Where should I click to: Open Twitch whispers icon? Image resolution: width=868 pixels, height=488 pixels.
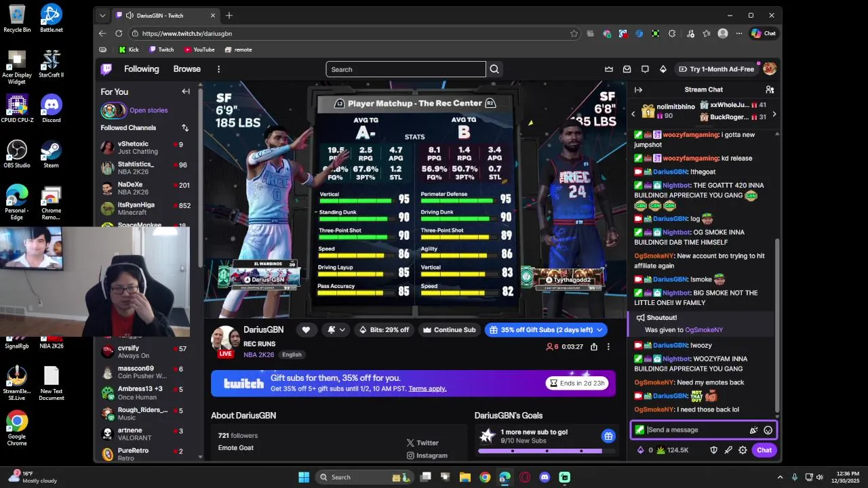tap(645, 69)
